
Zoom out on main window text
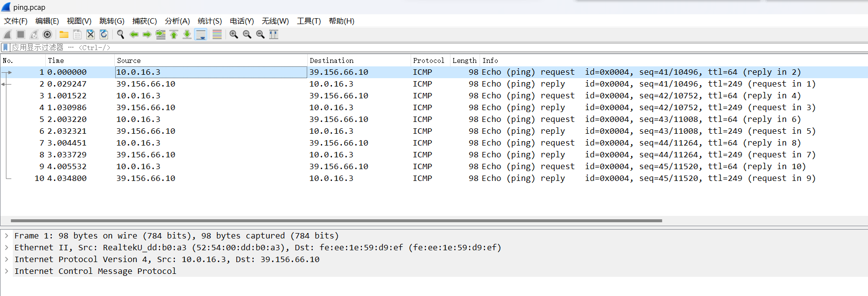(247, 34)
